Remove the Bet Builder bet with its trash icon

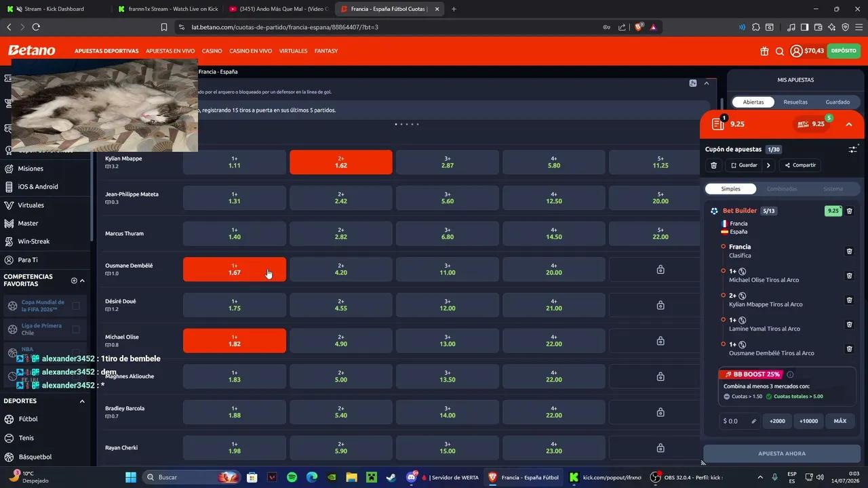pos(849,211)
